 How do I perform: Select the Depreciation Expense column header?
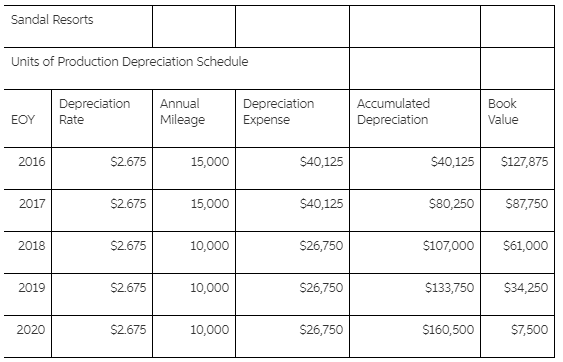coord(292,119)
